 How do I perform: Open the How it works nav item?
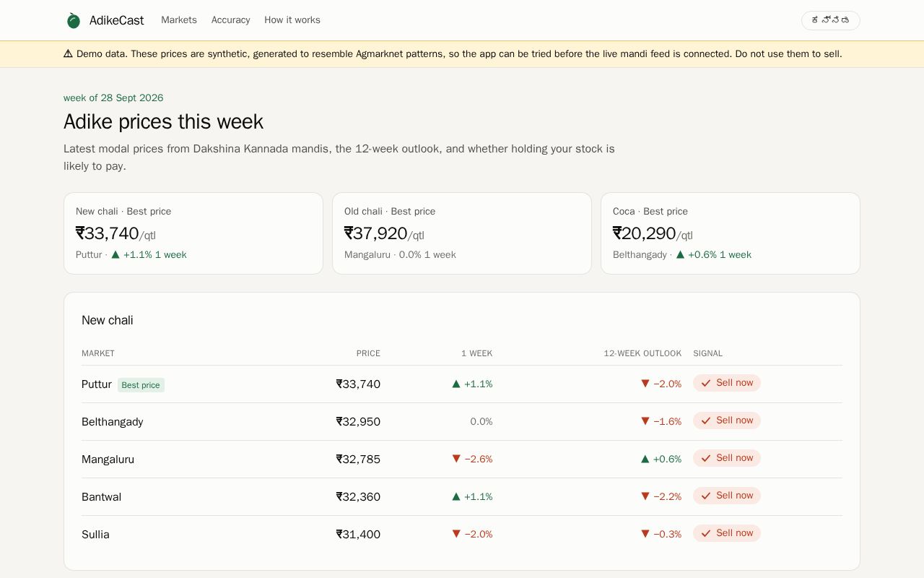click(292, 20)
